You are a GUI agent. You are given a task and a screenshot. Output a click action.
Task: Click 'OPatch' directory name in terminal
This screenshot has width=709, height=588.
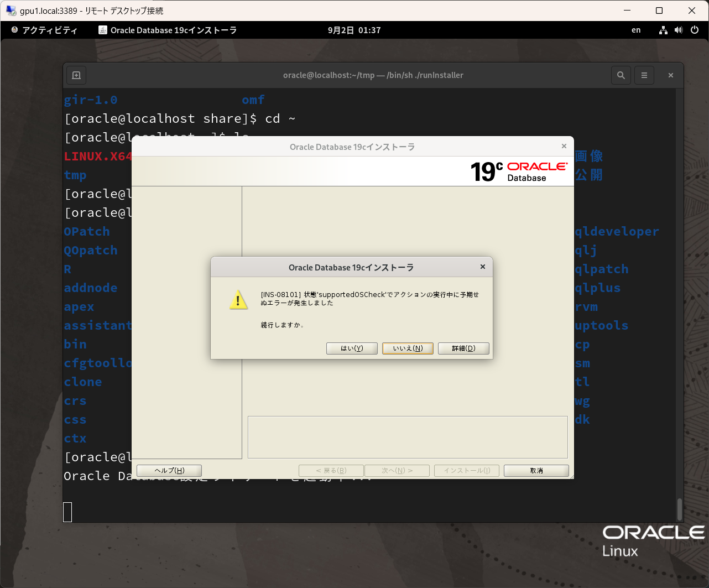click(x=87, y=231)
